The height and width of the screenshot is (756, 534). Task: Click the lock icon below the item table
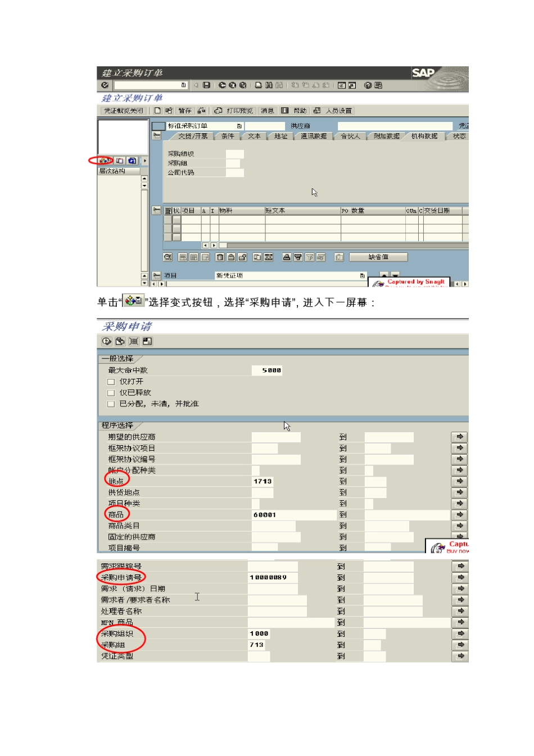coord(231,257)
